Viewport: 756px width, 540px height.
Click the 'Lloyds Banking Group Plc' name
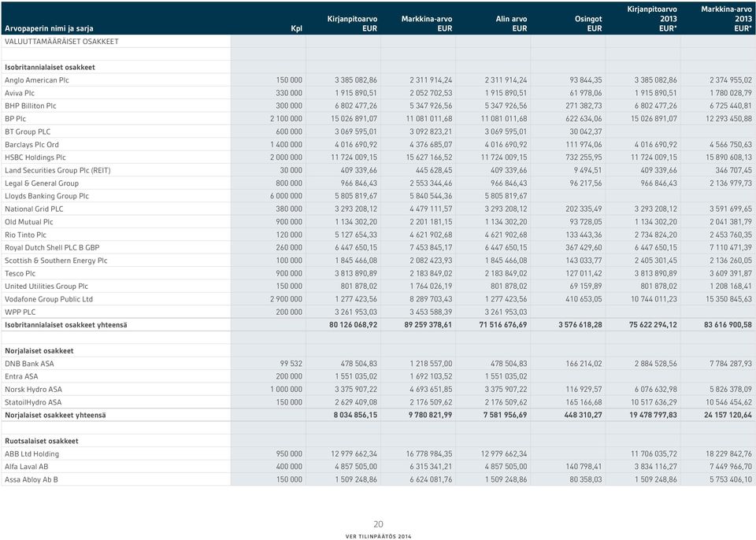pyautogui.click(x=46, y=196)
